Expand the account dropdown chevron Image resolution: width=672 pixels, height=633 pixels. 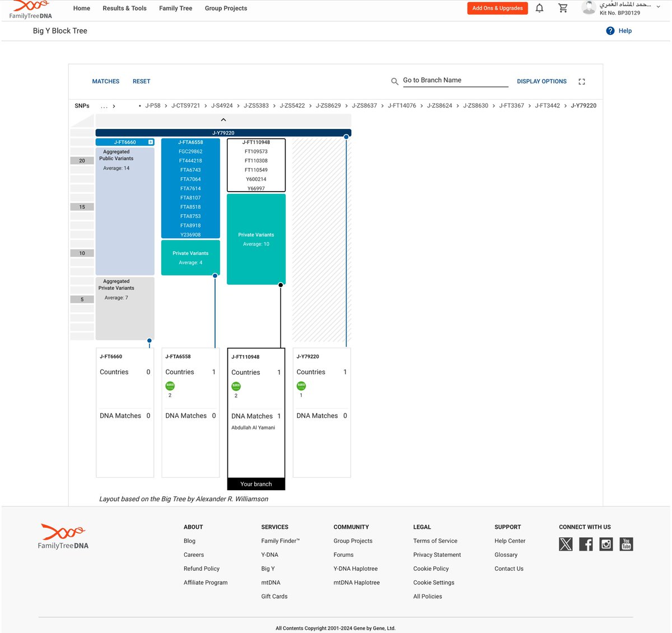[658, 6]
